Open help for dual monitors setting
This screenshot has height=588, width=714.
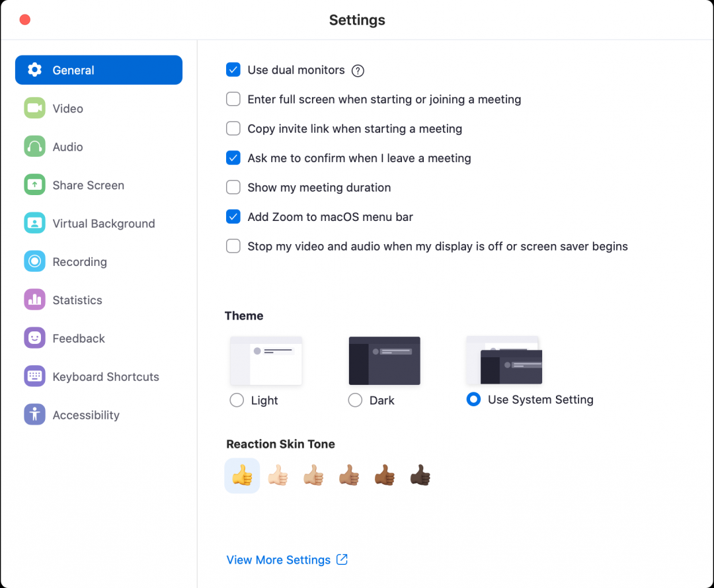click(x=358, y=70)
